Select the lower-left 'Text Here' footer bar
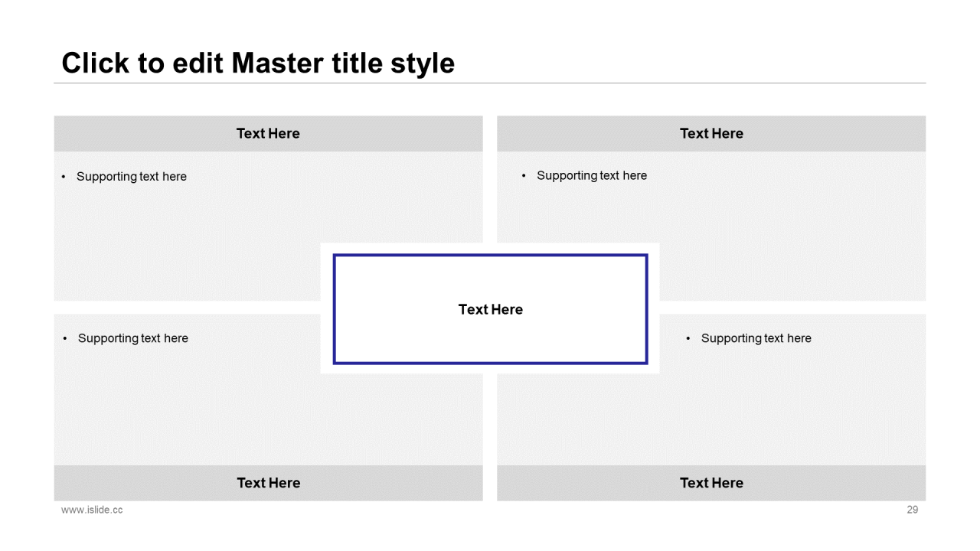This screenshot has width=980, height=551. pos(268,483)
